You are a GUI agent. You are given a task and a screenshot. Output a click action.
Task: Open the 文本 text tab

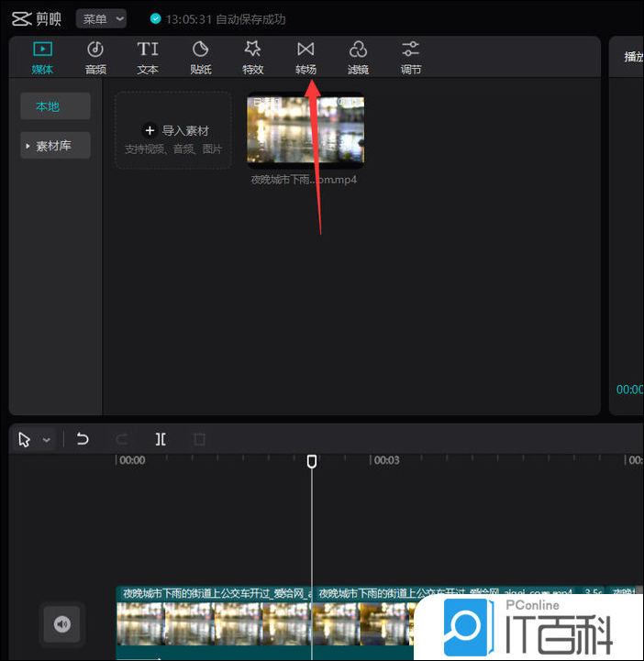(x=148, y=58)
